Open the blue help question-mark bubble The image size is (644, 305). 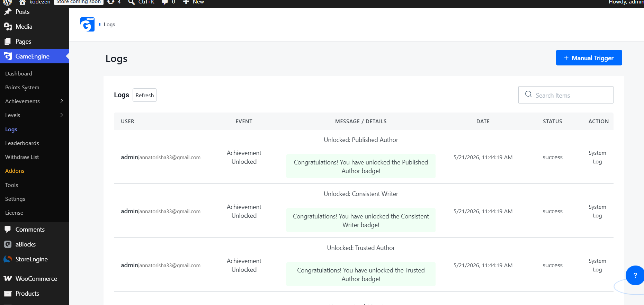click(635, 276)
